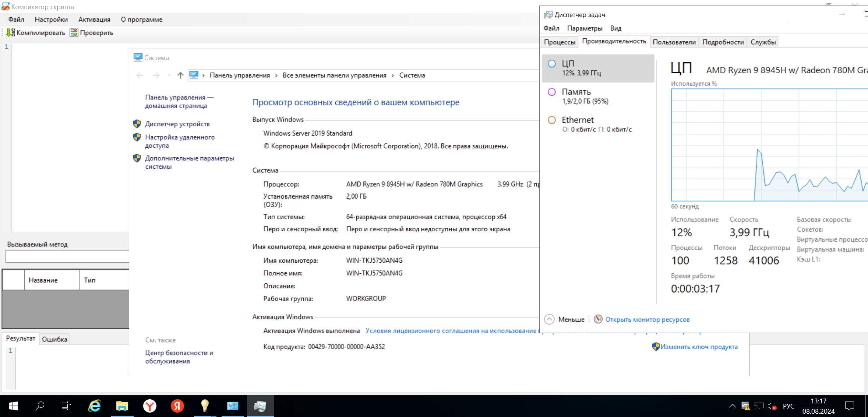Select the Ethernet performance circle icon

552,120
